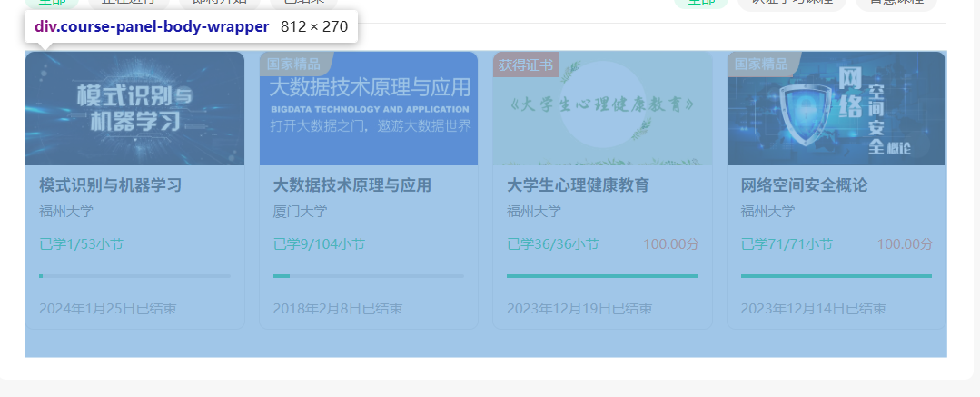This screenshot has height=397, width=980.
Task: Click the 厦门大学 school name
Action: pos(300,212)
